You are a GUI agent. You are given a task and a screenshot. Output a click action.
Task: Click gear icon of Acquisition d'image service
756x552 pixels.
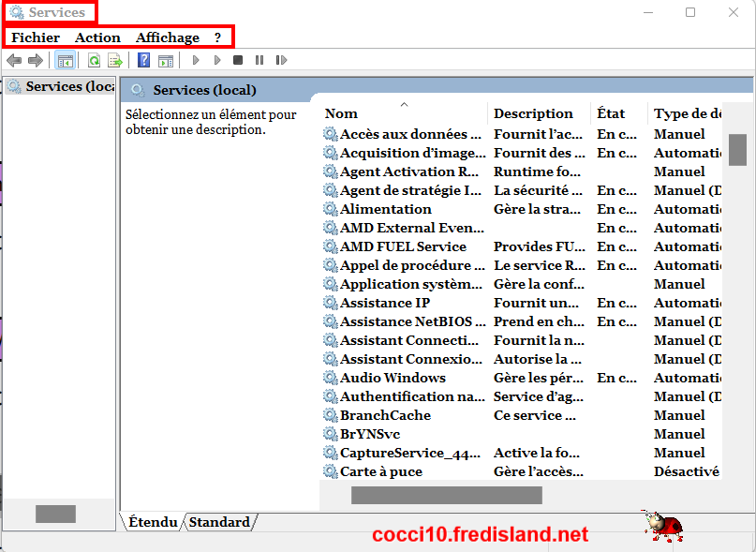[331, 153]
